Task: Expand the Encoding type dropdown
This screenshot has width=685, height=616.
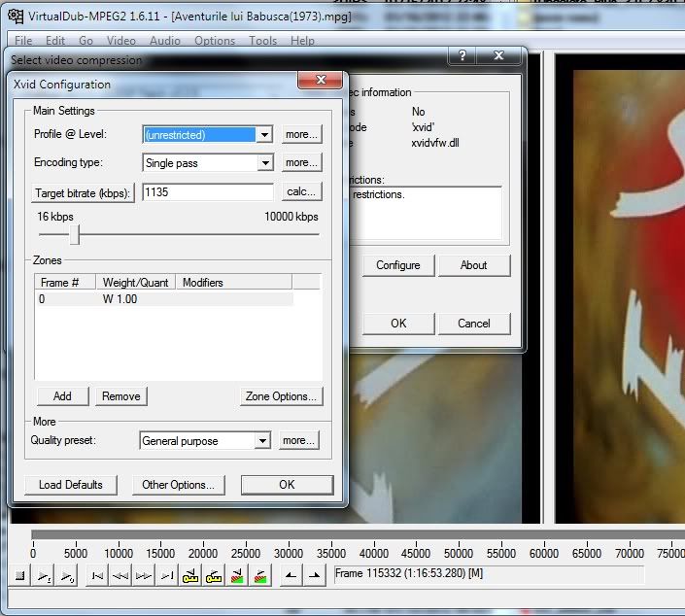Action: click(264, 163)
